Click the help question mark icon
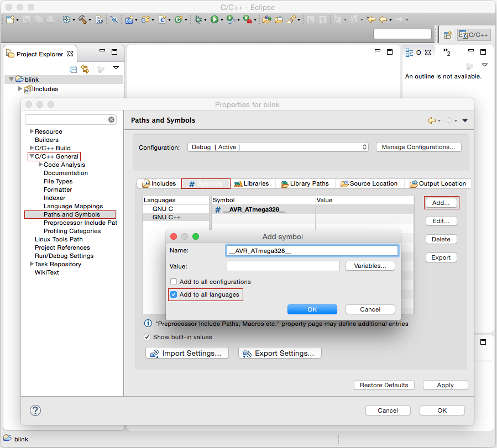Viewport: 497px width, 448px height. tap(35, 410)
